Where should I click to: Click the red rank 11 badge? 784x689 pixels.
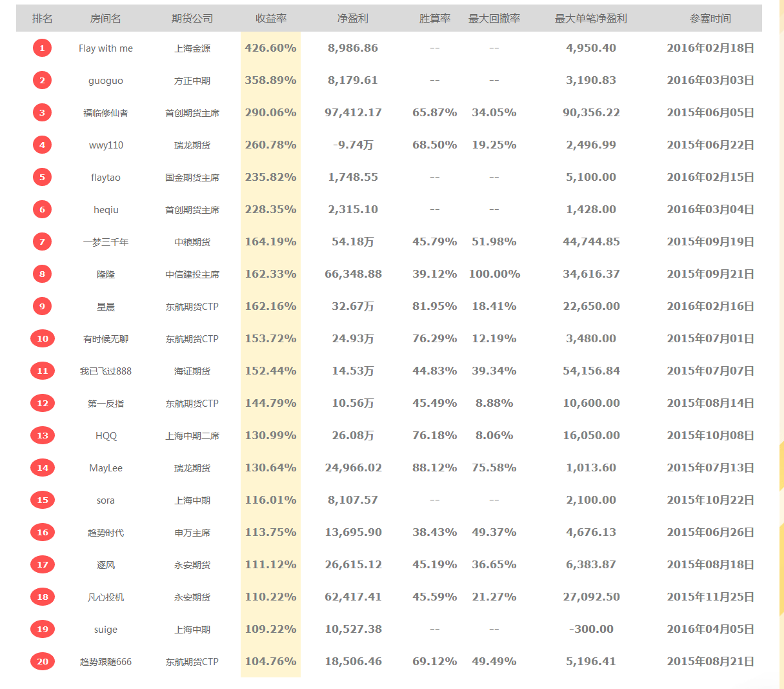43,371
